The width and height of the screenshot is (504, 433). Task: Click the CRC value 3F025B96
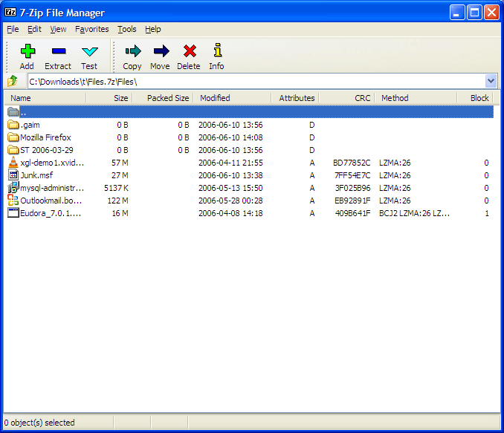[353, 188]
